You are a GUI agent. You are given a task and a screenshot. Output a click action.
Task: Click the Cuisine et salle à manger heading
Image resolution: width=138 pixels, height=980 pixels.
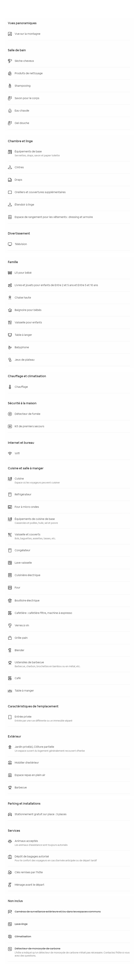point(26,468)
